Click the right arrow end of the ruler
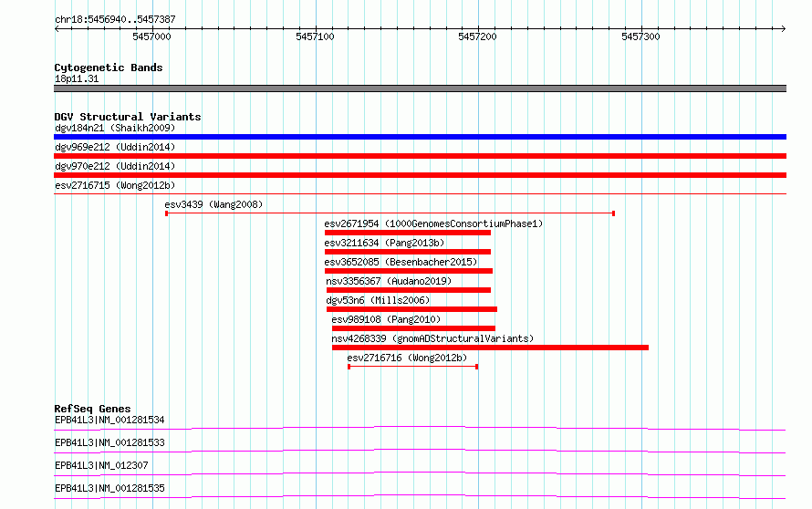This screenshot has height=509, width=812. pos(783,29)
